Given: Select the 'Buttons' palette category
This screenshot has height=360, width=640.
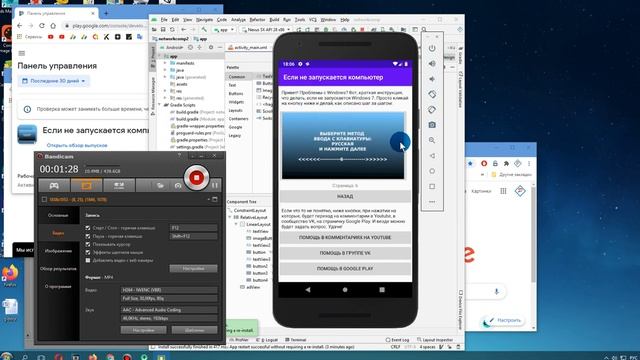Looking at the screenshot, I should click(x=236, y=93).
